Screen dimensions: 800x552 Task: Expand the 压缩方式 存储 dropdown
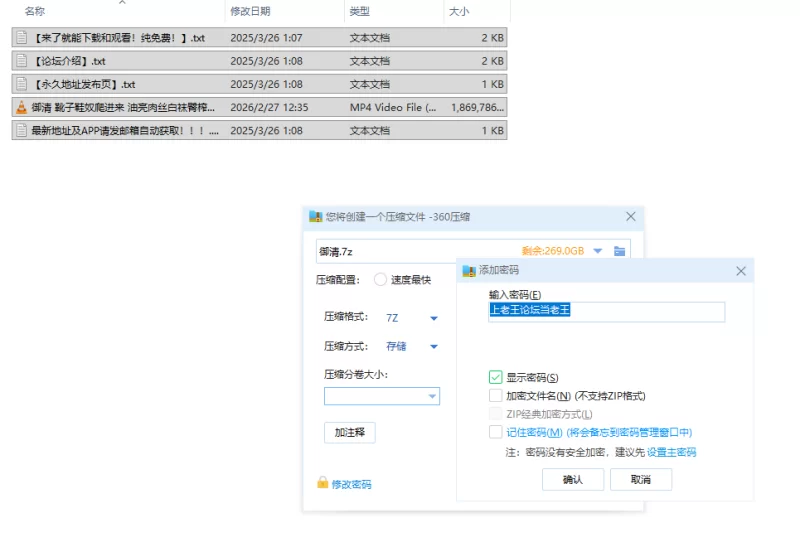coord(434,346)
